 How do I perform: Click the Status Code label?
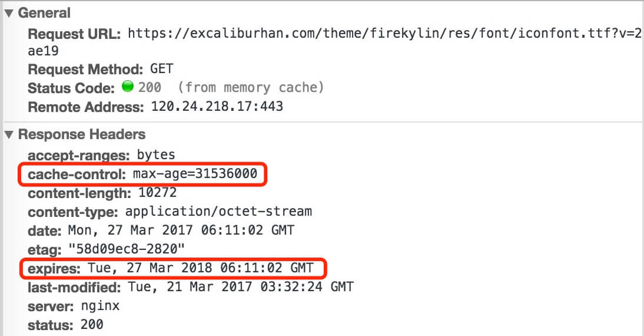point(71,88)
